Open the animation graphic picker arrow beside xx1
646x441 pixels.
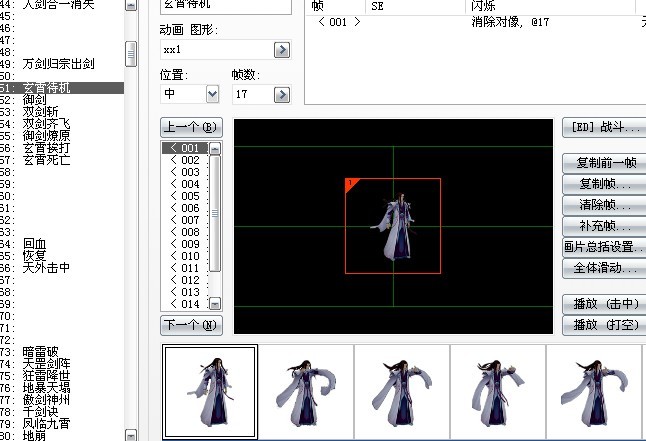[282, 50]
